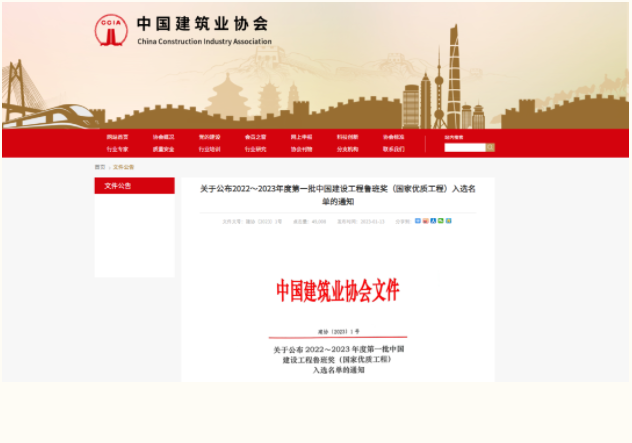Click the CCIA round red logo
The width and height of the screenshot is (632, 443).
pos(111,30)
